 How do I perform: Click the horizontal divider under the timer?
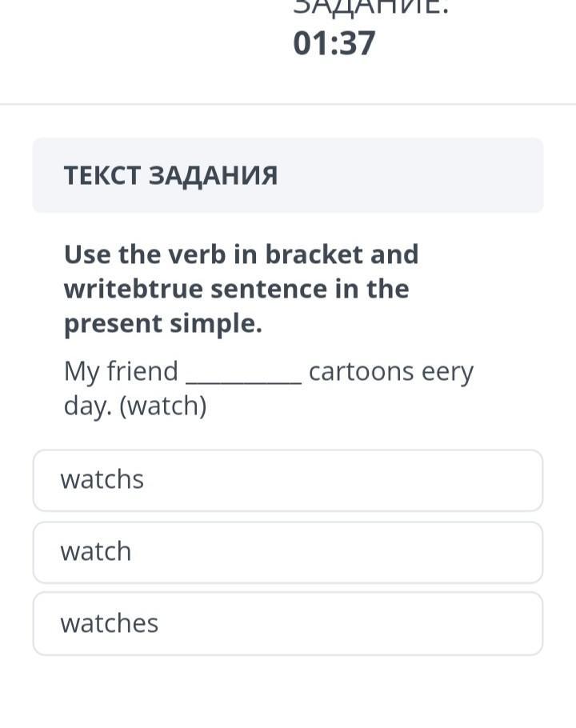(x=287, y=104)
